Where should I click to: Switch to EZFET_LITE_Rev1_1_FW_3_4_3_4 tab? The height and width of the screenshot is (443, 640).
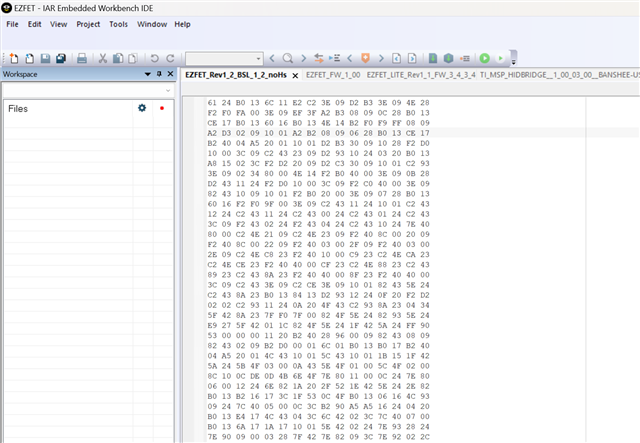click(421, 75)
